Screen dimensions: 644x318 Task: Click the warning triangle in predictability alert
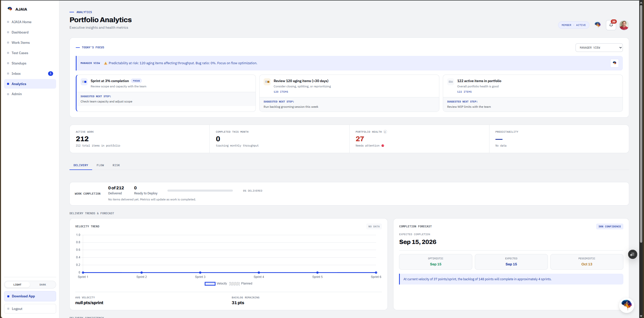pyautogui.click(x=105, y=63)
